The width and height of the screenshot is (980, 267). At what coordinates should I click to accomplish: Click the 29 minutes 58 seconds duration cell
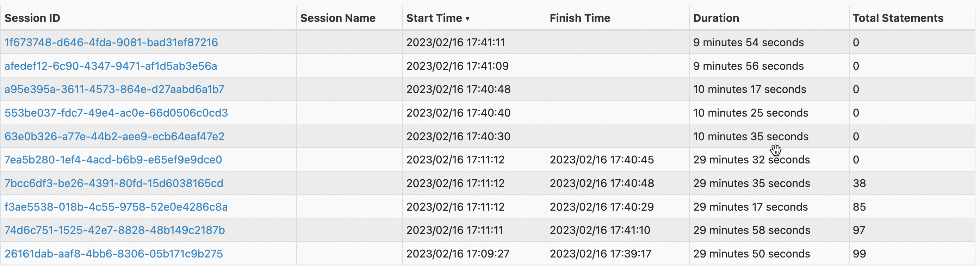pyautogui.click(x=751, y=230)
